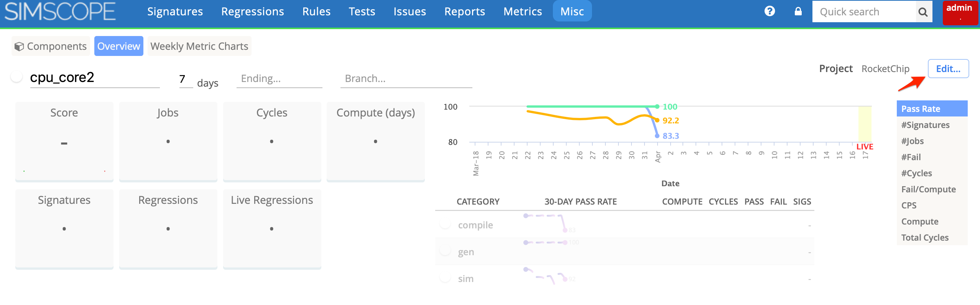Click the Edit... project button
Screen dimensions: 980x305
coord(948,69)
